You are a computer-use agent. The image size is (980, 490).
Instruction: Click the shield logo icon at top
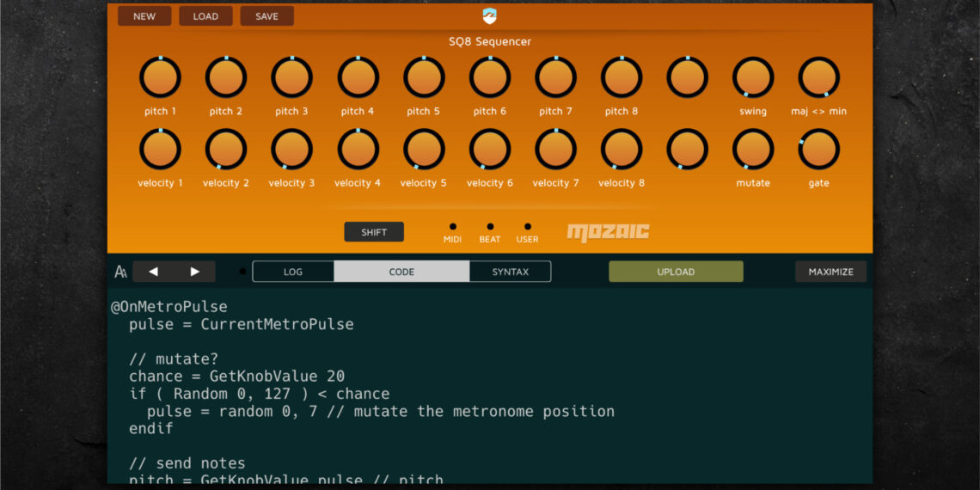tap(489, 16)
